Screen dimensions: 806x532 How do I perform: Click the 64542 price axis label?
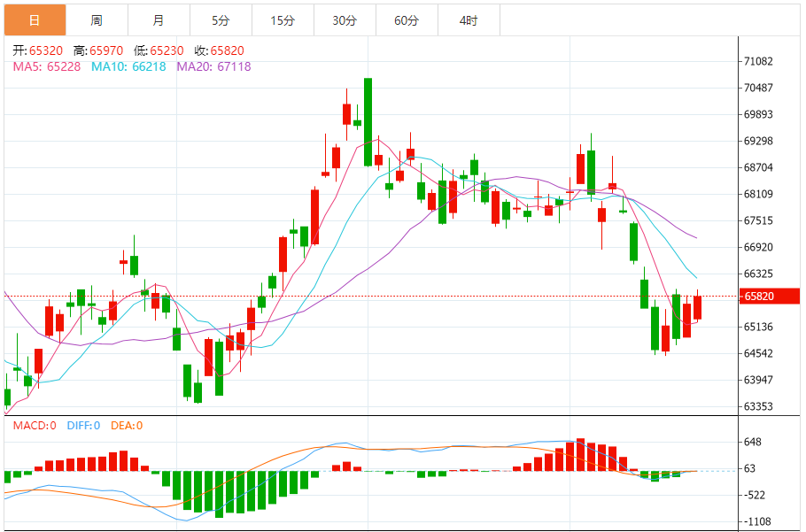point(759,353)
